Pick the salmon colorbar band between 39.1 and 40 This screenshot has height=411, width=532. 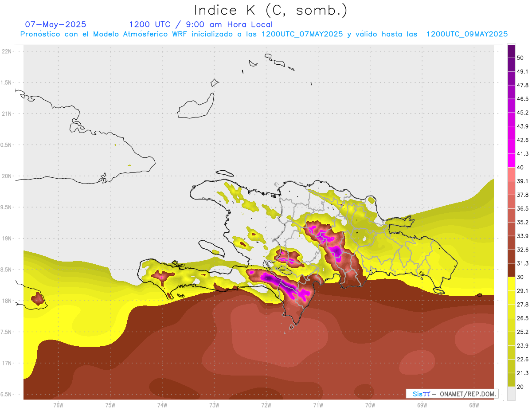tap(512, 174)
